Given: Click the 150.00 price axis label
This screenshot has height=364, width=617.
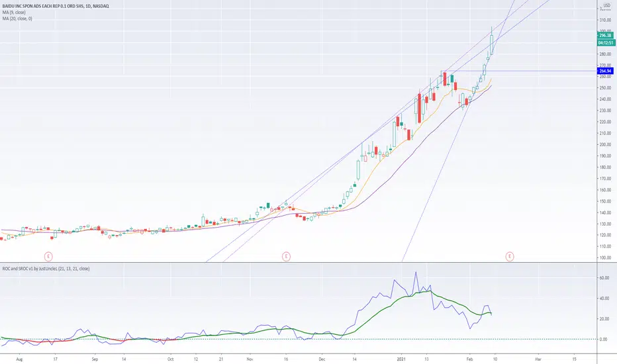Looking at the screenshot, I should (605, 201).
